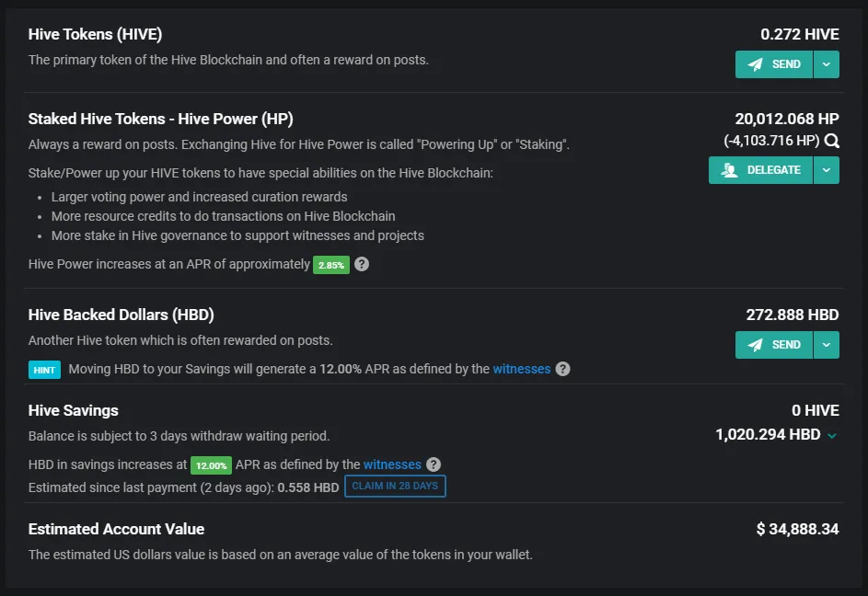Open witnesses link in Hive Savings
Image resolution: width=868 pixels, height=596 pixels.
pos(392,464)
